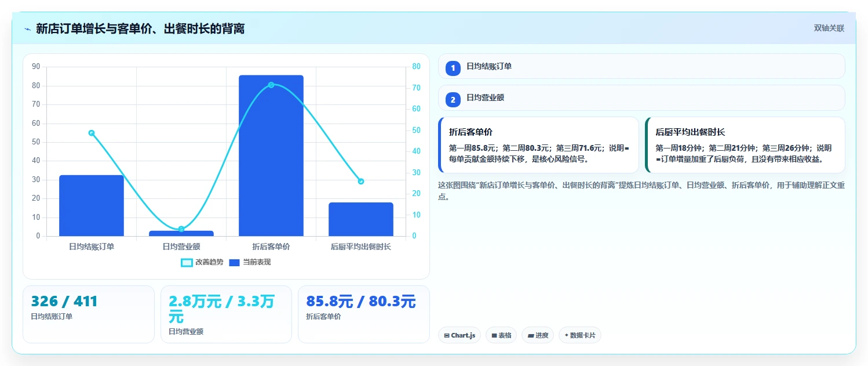Click the 日均营业额 stat card label
Screen dimensions: 868x366
[x=186, y=332]
